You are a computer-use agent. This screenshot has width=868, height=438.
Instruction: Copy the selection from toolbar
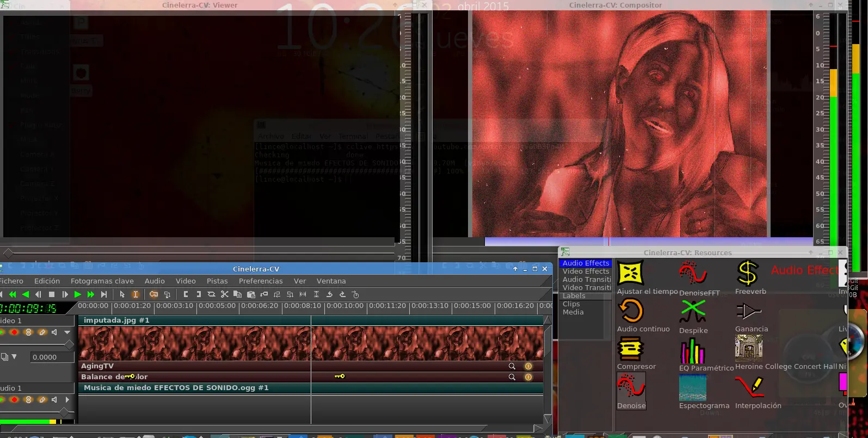238,294
